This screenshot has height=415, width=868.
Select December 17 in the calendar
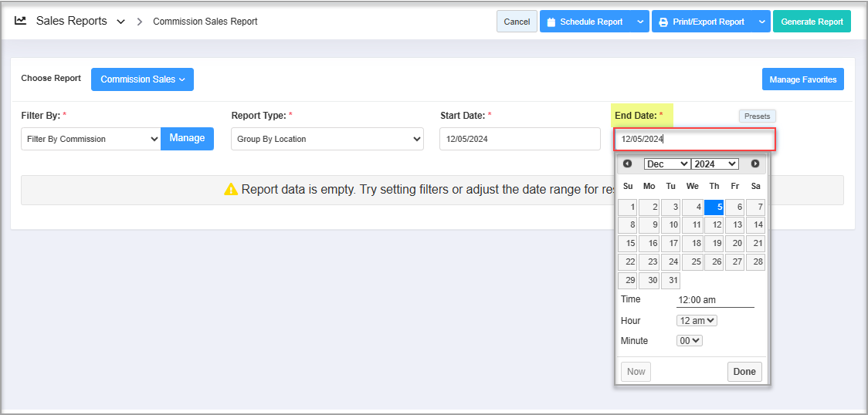pyautogui.click(x=670, y=243)
